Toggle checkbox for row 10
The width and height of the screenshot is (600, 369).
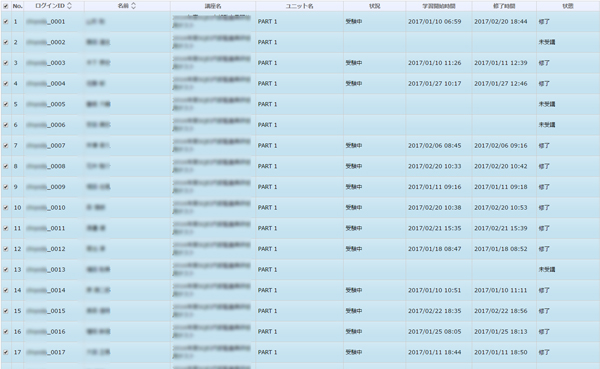point(6,207)
